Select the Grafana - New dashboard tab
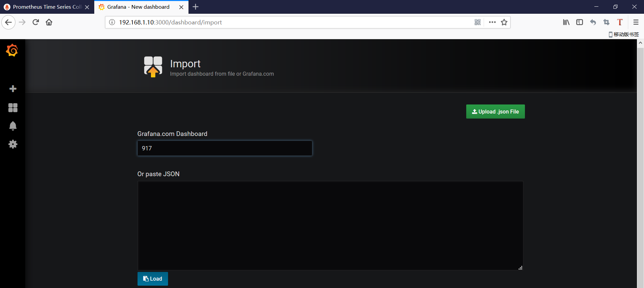The image size is (644, 288). pyautogui.click(x=138, y=7)
